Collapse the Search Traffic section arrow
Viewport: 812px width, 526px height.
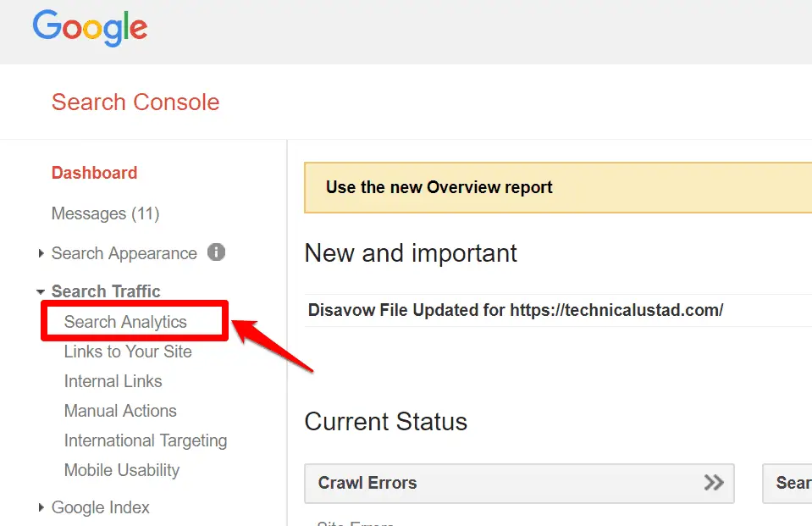(41, 291)
